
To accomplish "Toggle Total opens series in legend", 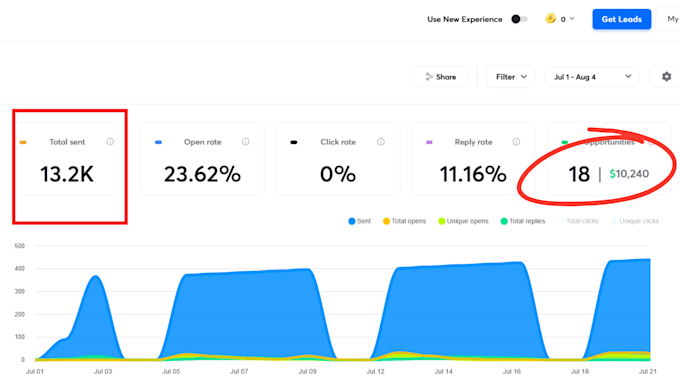I will click(x=404, y=221).
